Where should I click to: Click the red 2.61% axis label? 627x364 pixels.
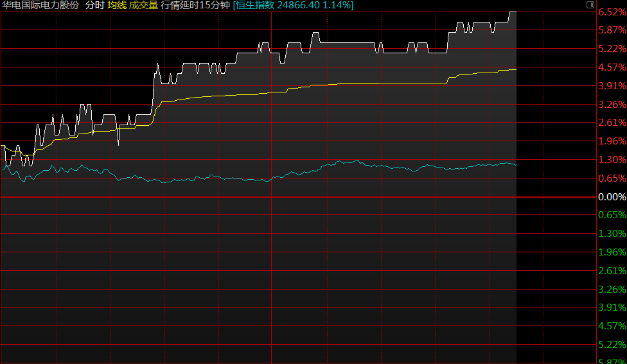coord(612,123)
